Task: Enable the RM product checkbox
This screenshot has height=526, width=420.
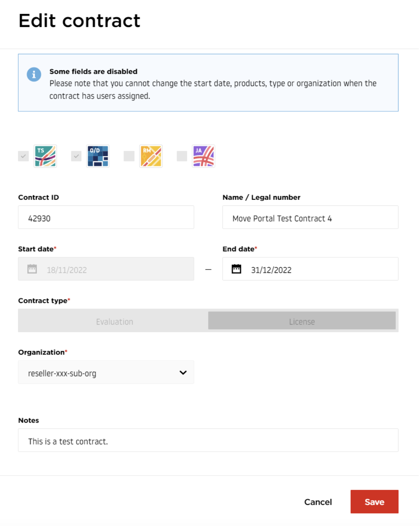Action: 129,156
